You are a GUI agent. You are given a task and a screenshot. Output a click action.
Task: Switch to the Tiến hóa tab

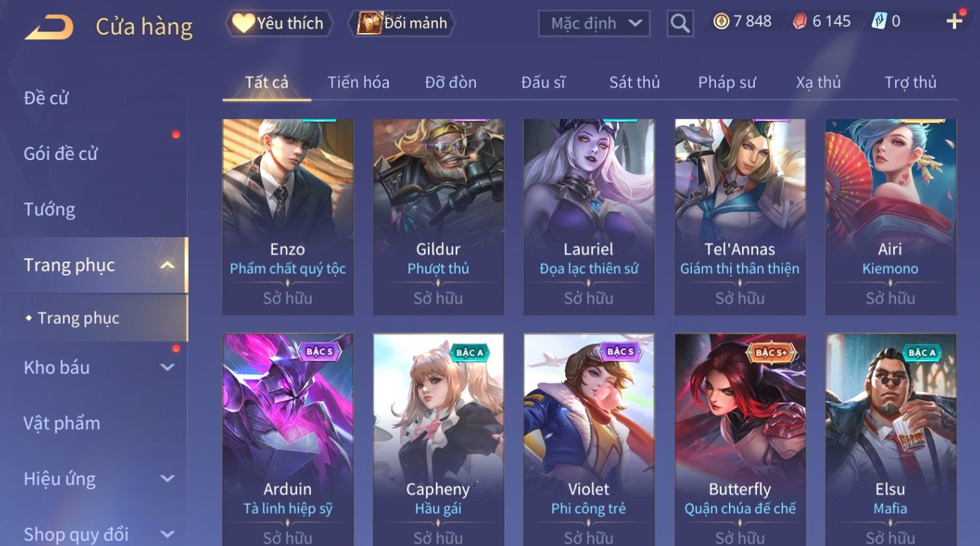358,83
